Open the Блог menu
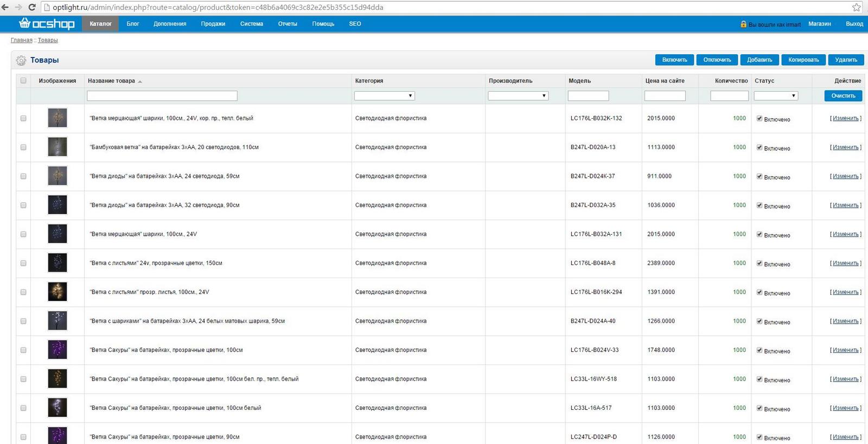The width and height of the screenshot is (868, 444). pyautogui.click(x=133, y=24)
